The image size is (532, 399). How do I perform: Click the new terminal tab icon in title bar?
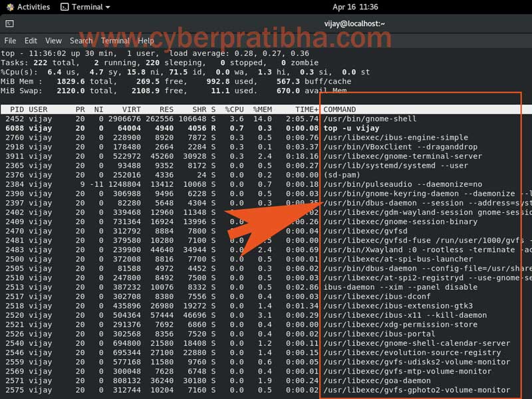tap(9, 23)
